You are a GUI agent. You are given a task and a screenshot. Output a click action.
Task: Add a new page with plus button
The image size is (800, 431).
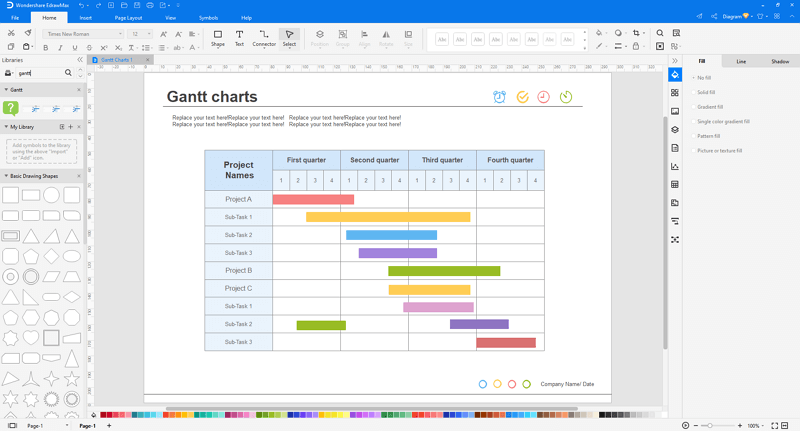109,425
